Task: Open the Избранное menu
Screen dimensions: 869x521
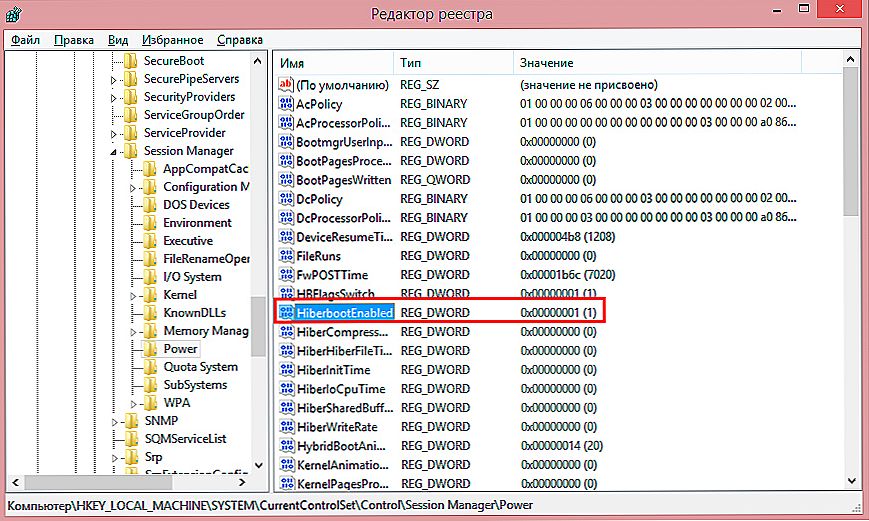Action: pos(172,40)
